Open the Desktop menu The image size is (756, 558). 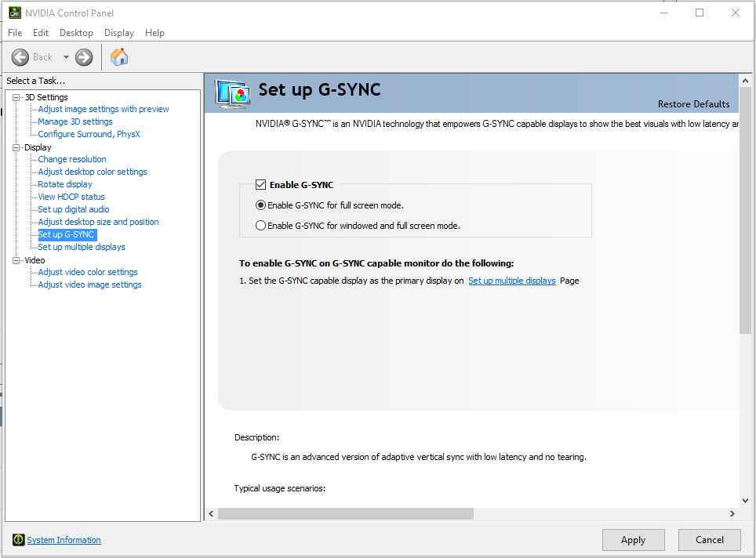76,33
